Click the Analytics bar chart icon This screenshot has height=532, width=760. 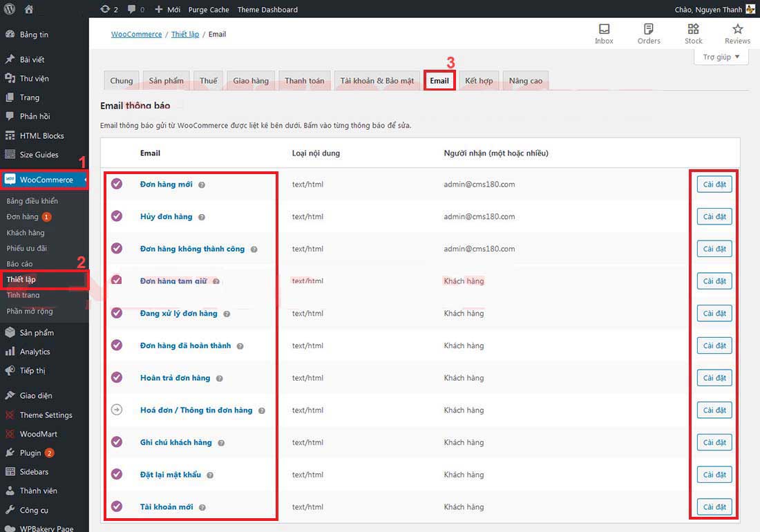click(x=10, y=351)
